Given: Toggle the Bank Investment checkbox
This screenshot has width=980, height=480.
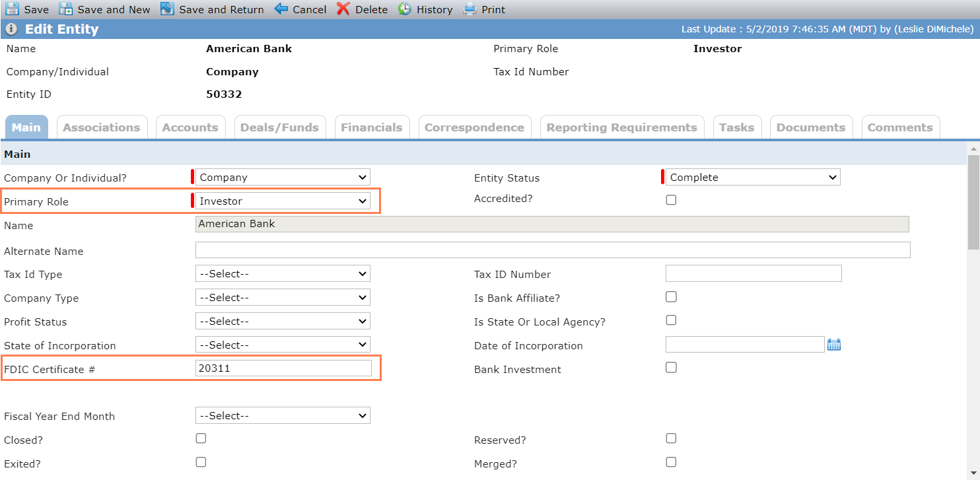Looking at the screenshot, I should pyautogui.click(x=671, y=368).
